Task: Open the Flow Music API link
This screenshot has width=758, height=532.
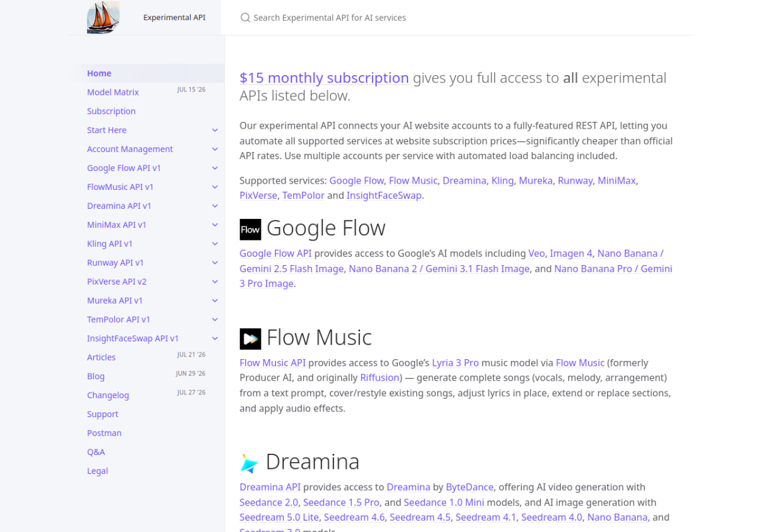Action: pyautogui.click(x=272, y=363)
